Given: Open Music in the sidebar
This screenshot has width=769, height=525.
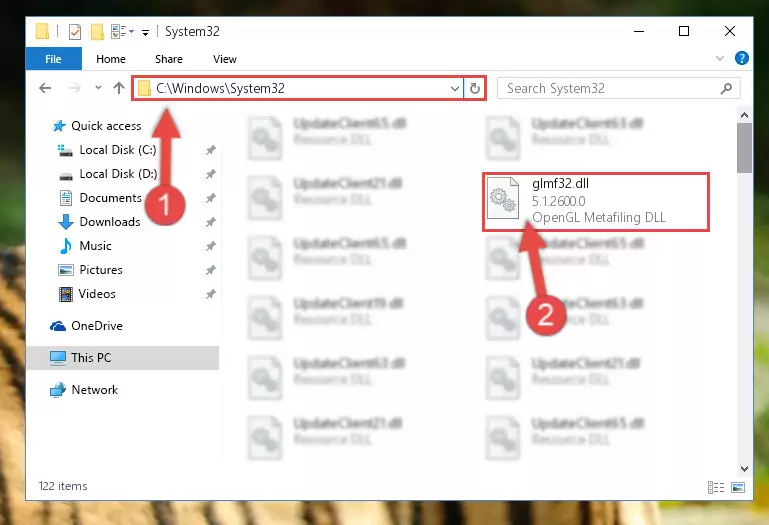Looking at the screenshot, I should (95, 246).
